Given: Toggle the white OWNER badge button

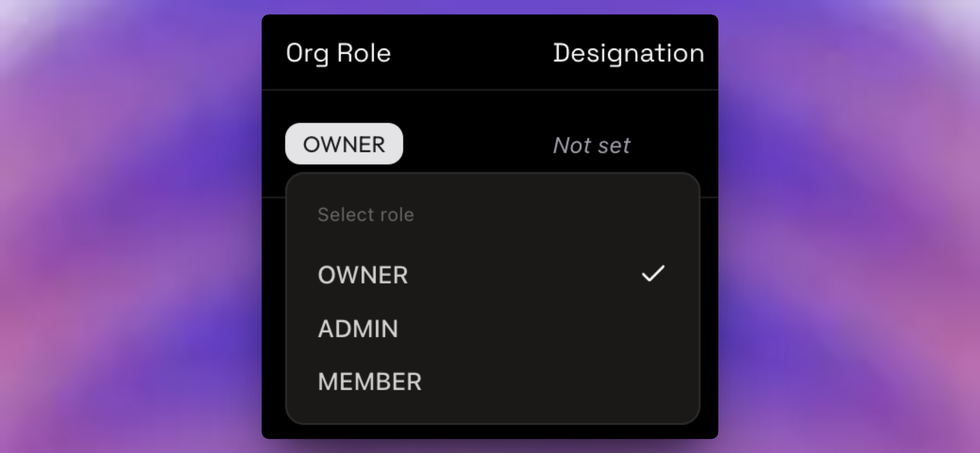Looking at the screenshot, I should (344, 144).
